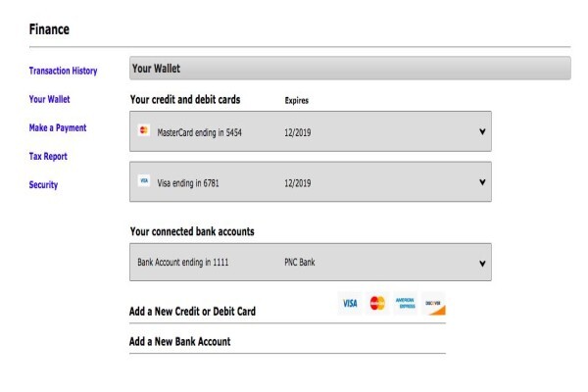The image size is (588, 392).
Task: Expand the MasterCard ending in 5454 arrow
Action: point(482,131)
